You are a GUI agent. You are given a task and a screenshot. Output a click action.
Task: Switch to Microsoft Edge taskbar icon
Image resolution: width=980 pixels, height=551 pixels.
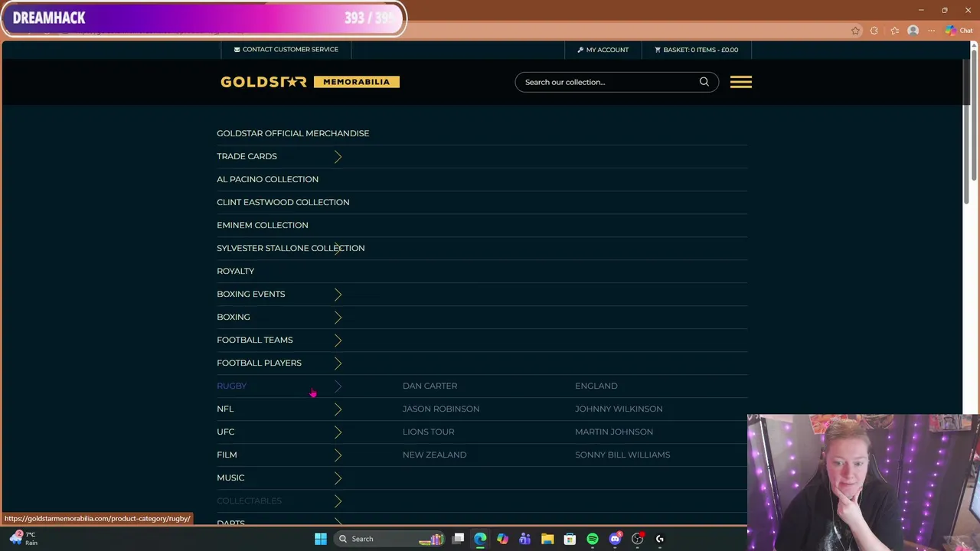(x=480, y=539)
